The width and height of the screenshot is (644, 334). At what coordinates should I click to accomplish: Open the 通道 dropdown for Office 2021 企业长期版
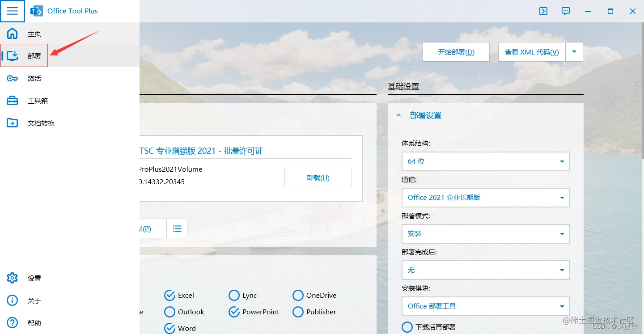point(485,198)
